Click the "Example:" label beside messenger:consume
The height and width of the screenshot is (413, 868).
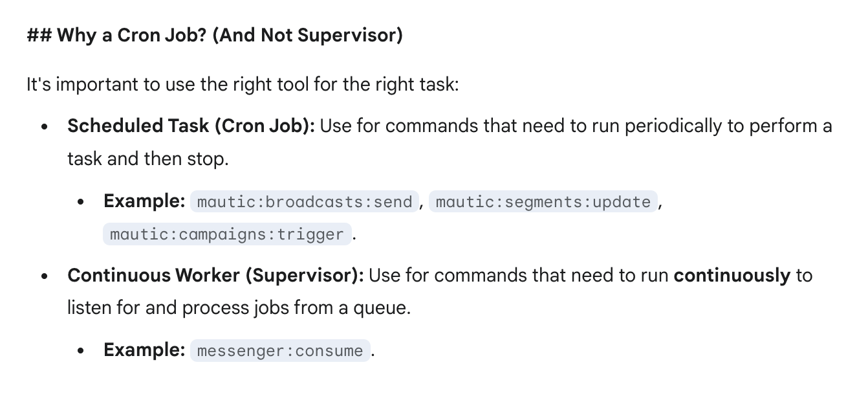[144, 350]
